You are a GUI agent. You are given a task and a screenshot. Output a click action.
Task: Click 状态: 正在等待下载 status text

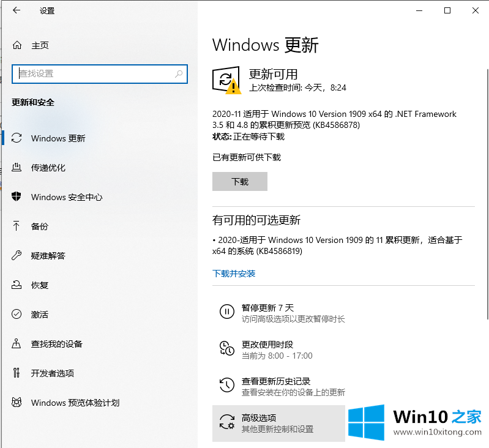click(x=248, y=136)
